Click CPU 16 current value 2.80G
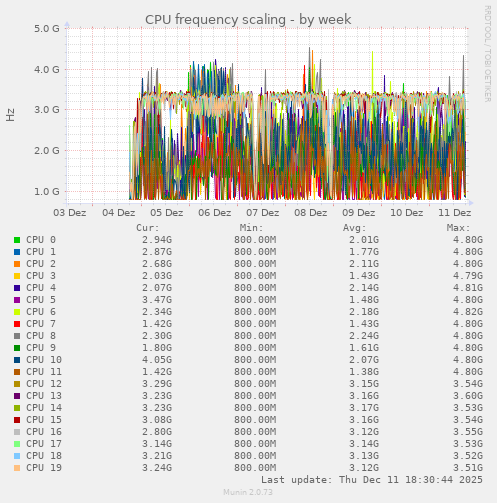 pyautogui.click(x=157, y=432)
